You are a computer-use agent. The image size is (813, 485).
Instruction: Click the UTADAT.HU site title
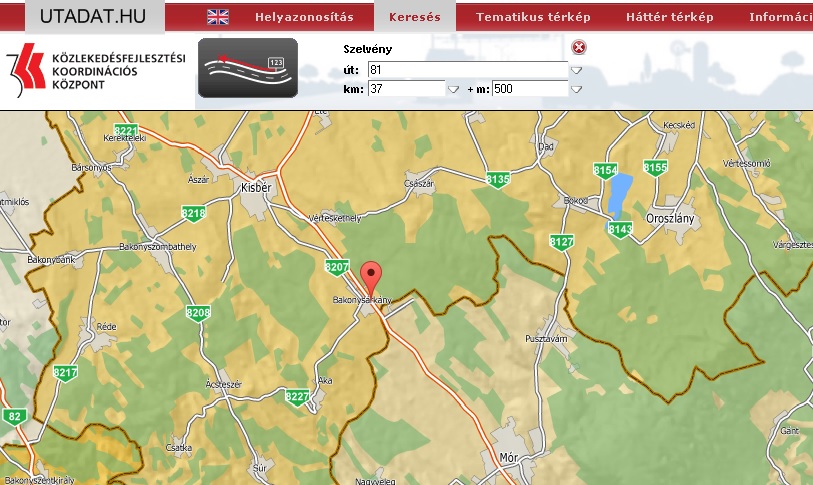coord(85,17)
